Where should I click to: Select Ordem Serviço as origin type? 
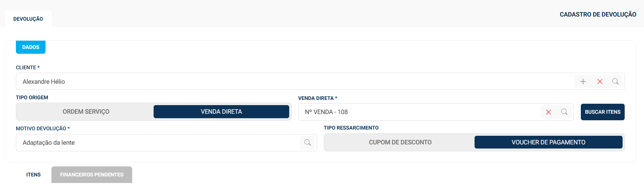86,112
